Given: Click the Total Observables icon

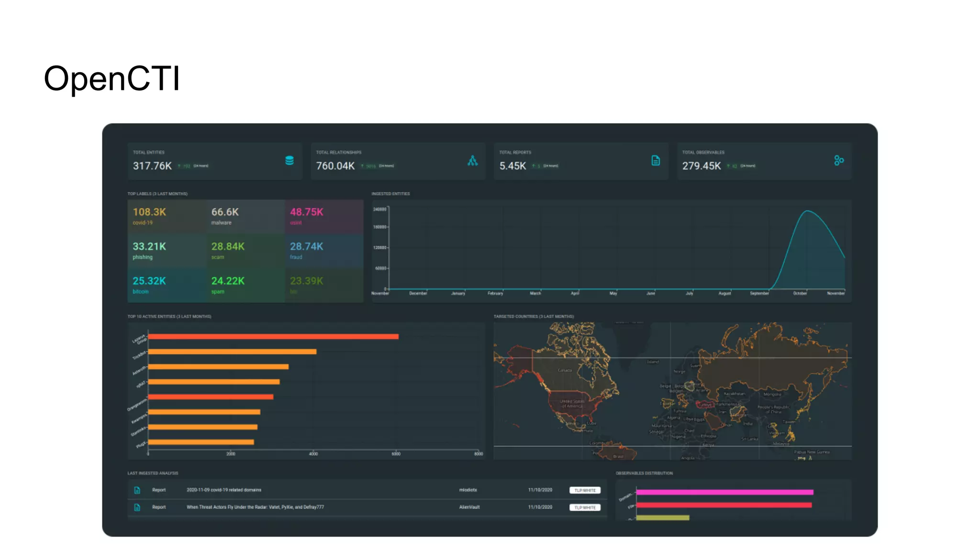Looking at the screenshot, I should pos(838,161).
